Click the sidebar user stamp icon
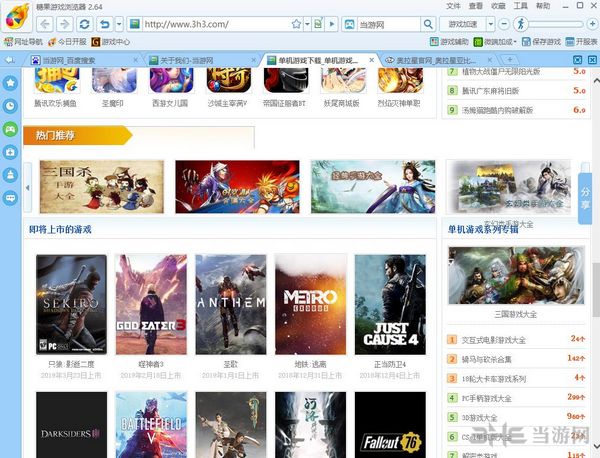600x458 pixels. click(x=10, y=175)
